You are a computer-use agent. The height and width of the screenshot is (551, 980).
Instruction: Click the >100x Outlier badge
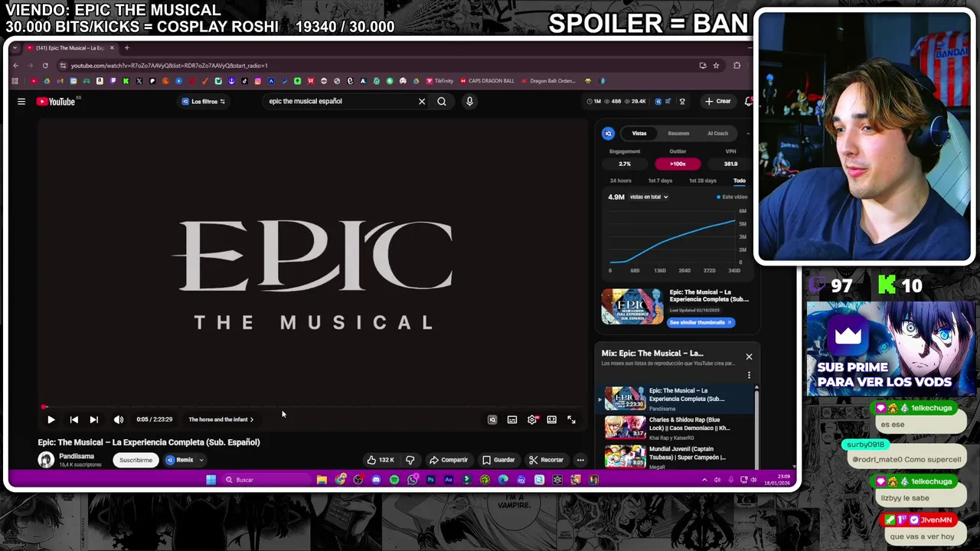tap(678, 164)
